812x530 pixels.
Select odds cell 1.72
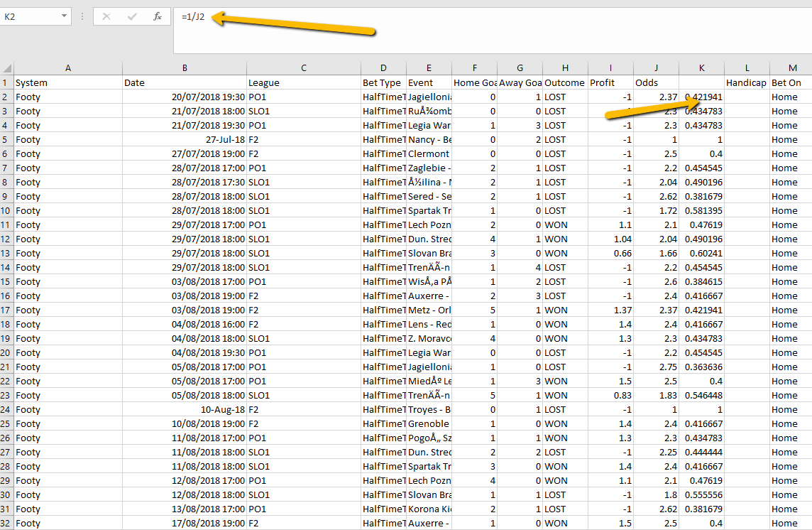pos(656,210)
